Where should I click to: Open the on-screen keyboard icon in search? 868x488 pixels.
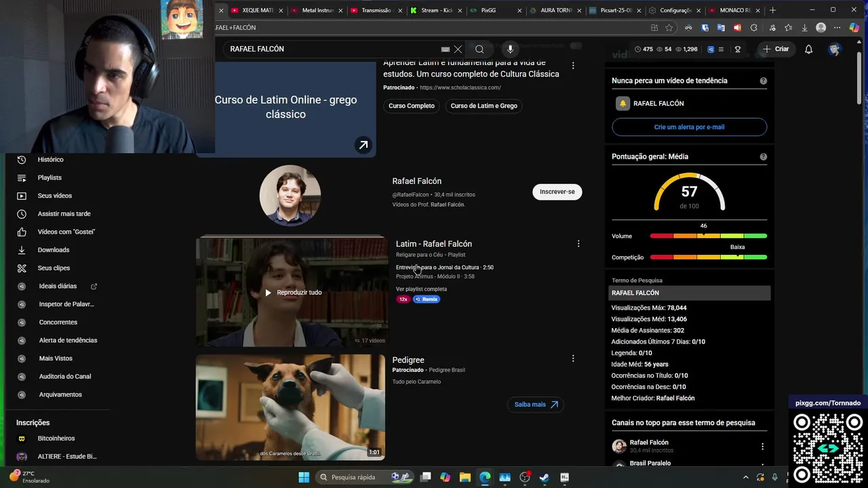click(x=446, y=49)
